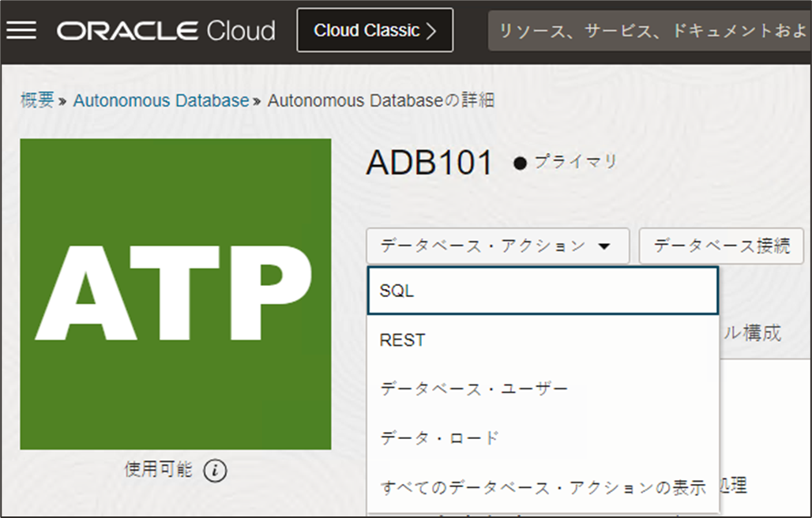Go to 概要 breadcrumb
Viewport: 812px width, 518px height.
[37, 99]
